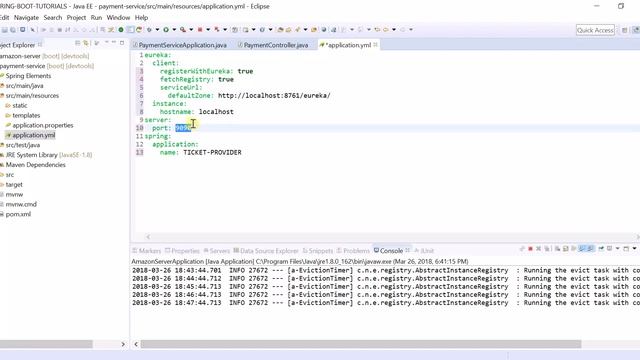The height and width of the screenshot is (360, 640).
Task: Click Project Explorer scroll right arrow
Action: point(123,344)
